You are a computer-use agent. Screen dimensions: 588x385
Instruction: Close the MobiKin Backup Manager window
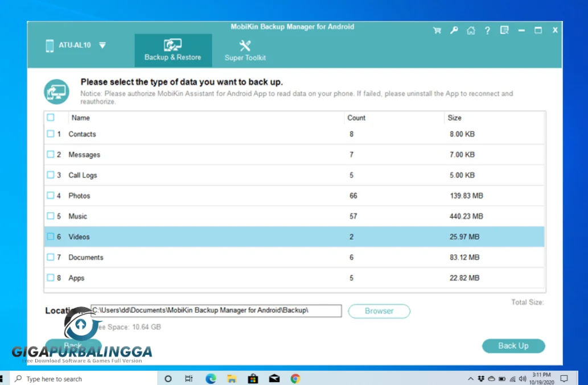coord(555,30)
